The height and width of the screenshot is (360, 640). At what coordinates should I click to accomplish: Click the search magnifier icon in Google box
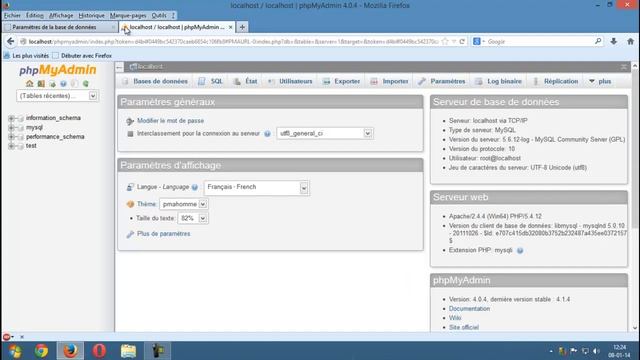(598, 41)
